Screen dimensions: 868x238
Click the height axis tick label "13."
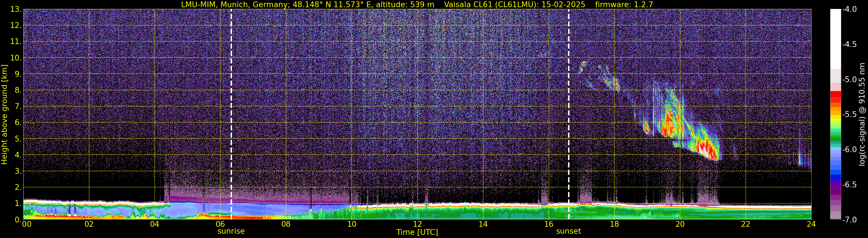pos(16,10)
